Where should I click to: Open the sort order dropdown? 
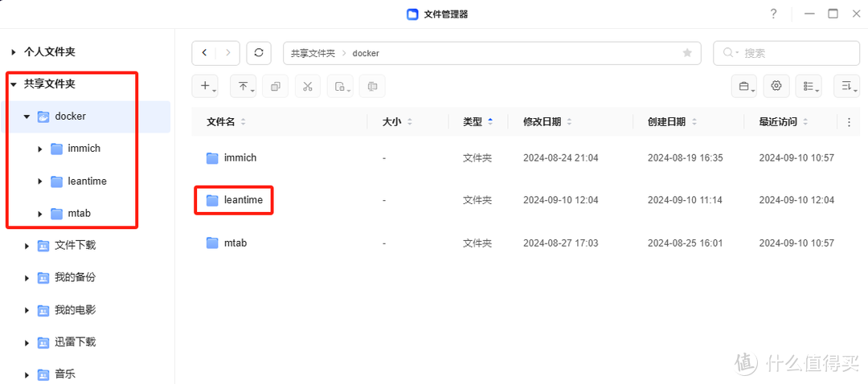(x=846, y=86)
